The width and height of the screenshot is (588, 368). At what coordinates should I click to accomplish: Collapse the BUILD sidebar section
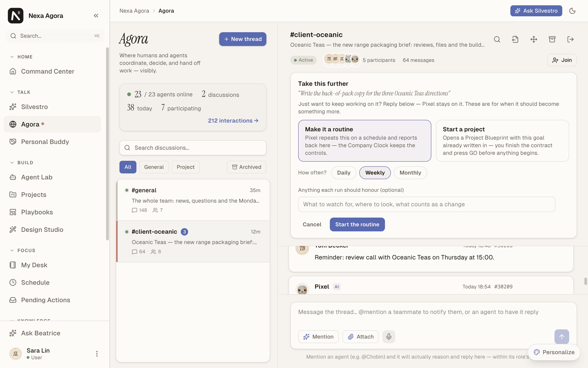(x=21, y=163)
